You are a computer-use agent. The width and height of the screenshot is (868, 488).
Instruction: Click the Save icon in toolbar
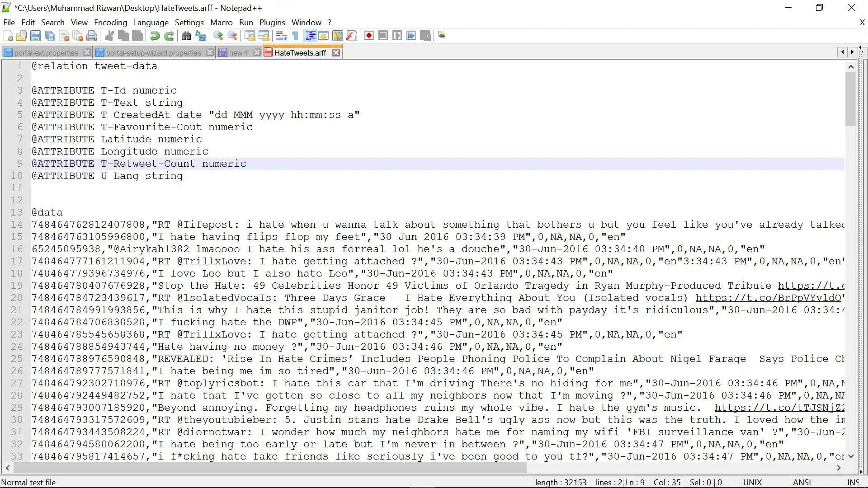(36, 36)
